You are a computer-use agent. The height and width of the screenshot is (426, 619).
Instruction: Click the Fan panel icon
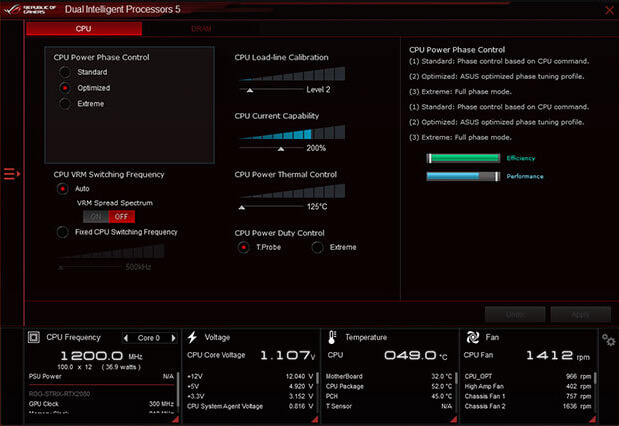point(471,338)
